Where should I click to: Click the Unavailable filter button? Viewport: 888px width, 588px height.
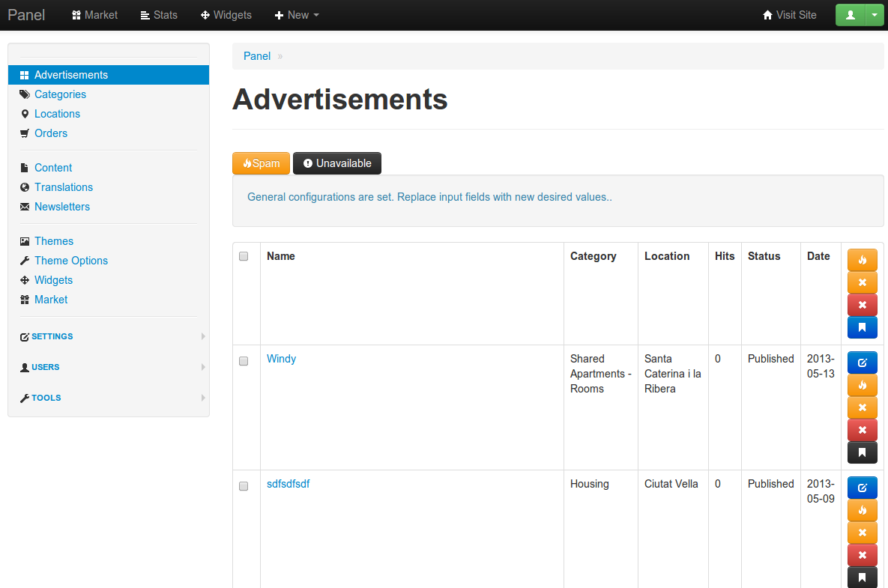click(x=336, y=163)
